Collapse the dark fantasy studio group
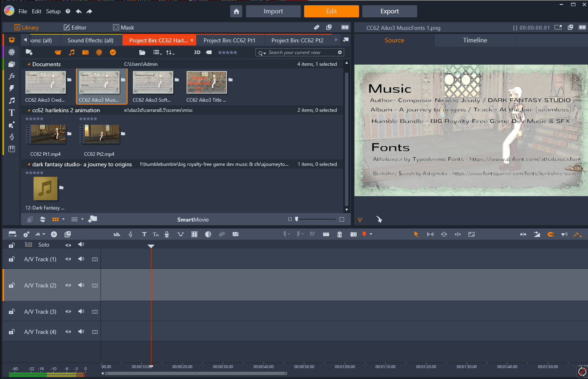This screenshot has width=588, height=379. point(29,164)
